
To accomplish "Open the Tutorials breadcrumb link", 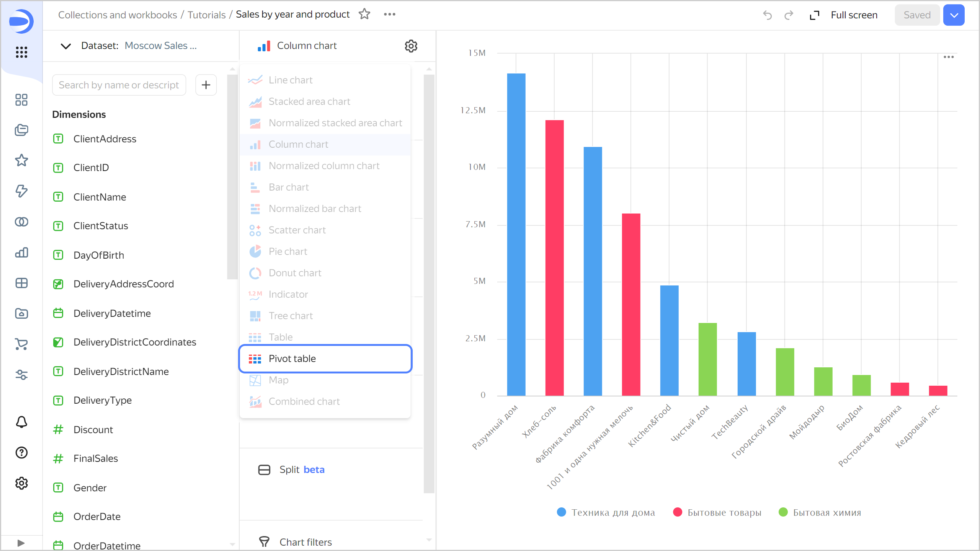I will point(206,15).
